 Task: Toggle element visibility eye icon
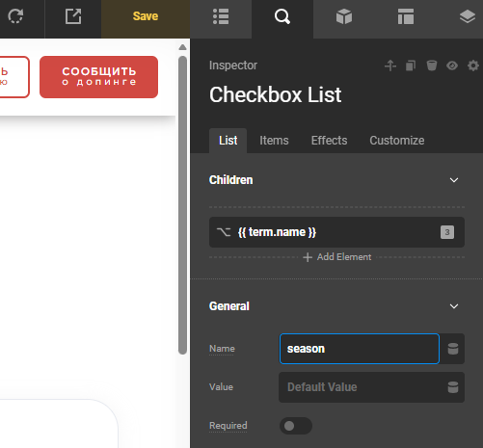452,66
